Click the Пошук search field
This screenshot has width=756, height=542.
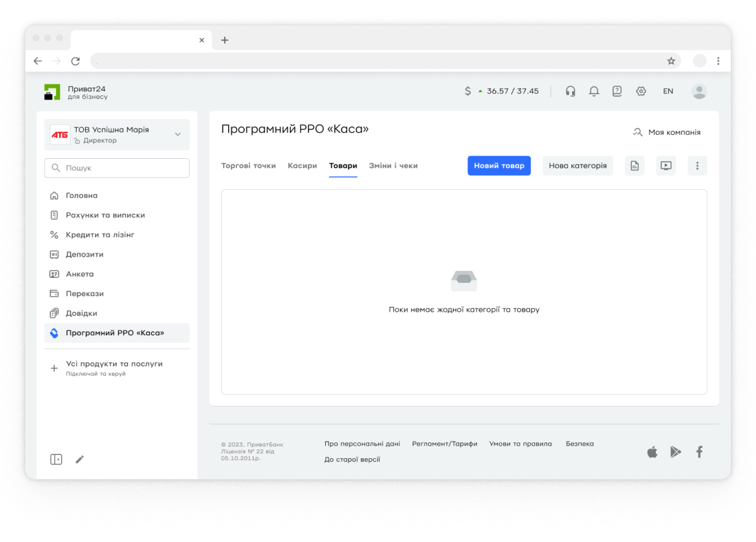[117, 168]
